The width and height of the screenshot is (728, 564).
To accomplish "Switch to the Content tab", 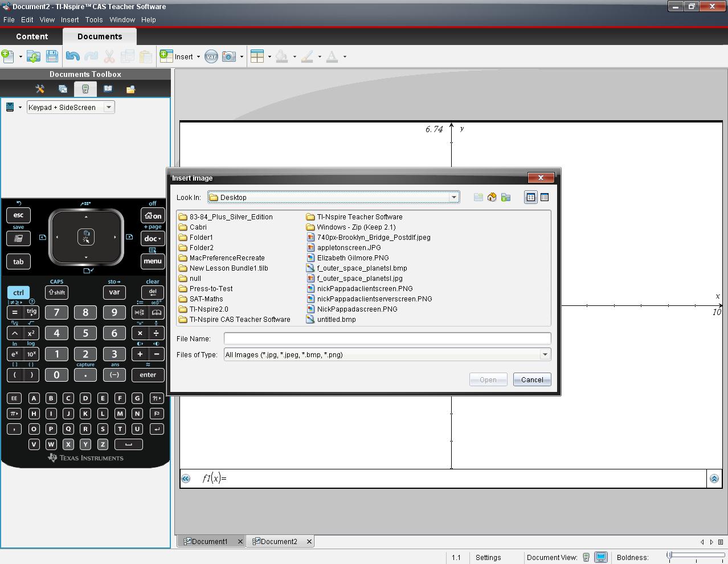I will click(32, 36).
